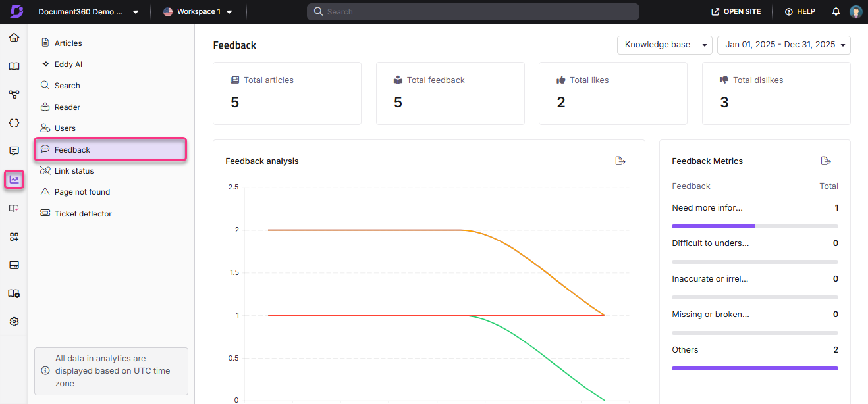Open the Knowledge base dropdown
868x404 pixels.
coord(664,45)
